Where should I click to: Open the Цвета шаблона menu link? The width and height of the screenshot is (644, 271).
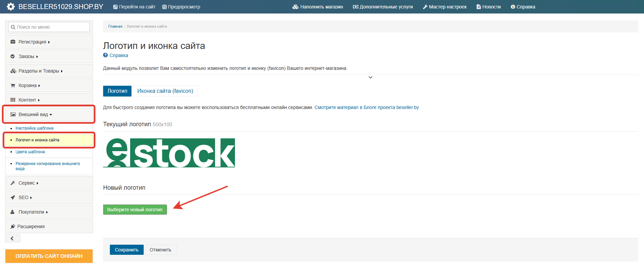coord(30,152)
